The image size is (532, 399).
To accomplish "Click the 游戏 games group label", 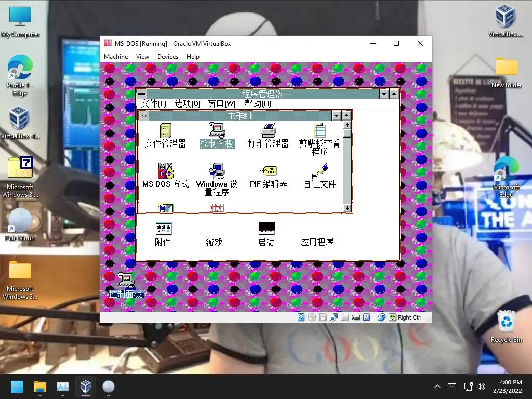I will 215,242.
